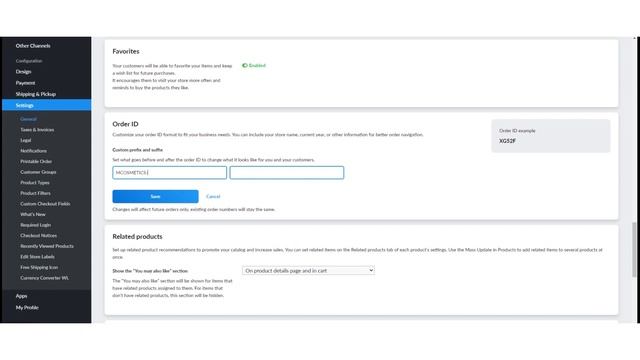Open What's New page
Image resolution: width=640 pixels, height=360 pixels.
33,214
